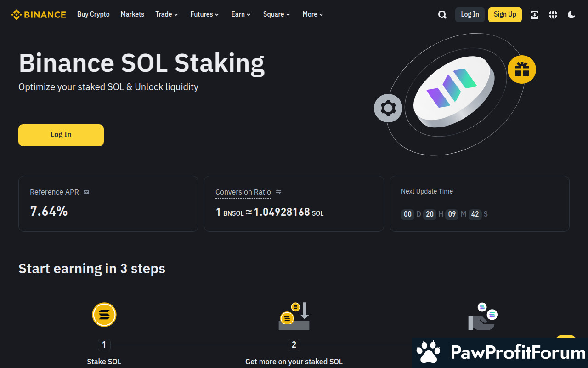The image size is (588, 368).
Task: Click the Stake SOL coin icon
Action: point(104,315)
